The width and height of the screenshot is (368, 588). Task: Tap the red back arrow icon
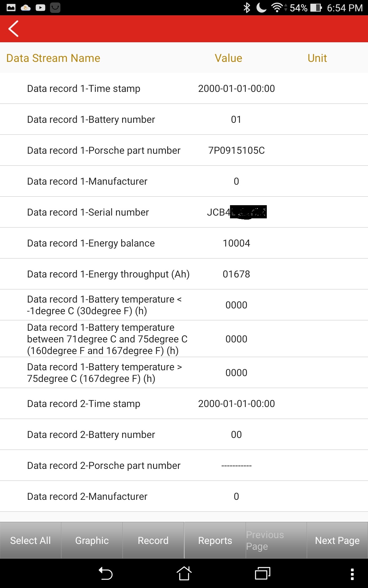tap(13, 29)
